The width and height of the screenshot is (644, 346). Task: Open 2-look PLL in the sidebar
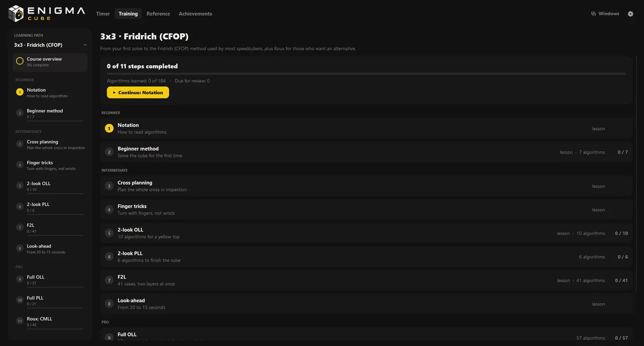pyautogui.click(x=50, y=207)
